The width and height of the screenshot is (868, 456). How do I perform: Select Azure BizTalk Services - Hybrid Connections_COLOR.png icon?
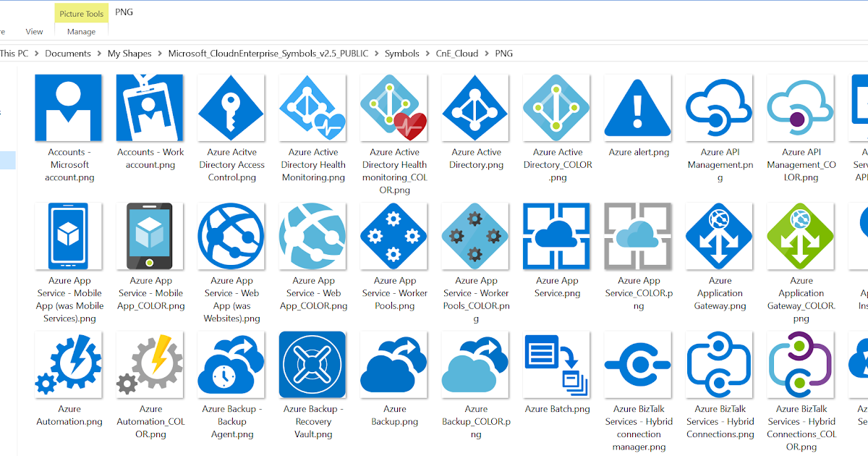click(x=801, y=365)
